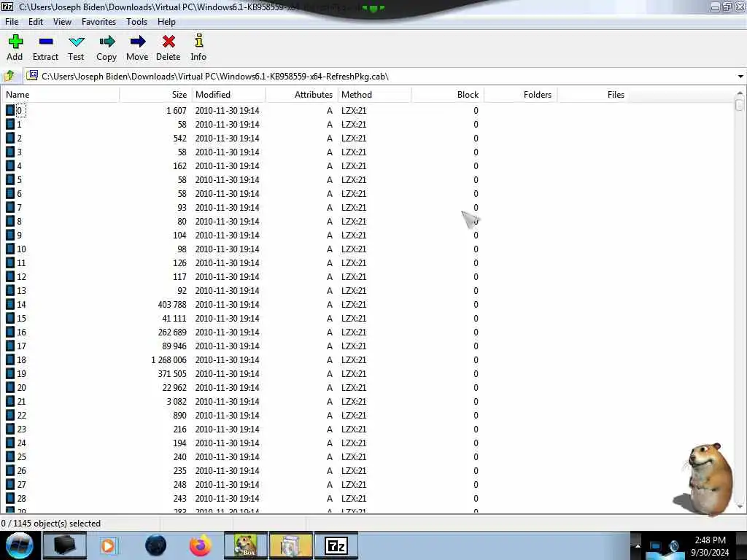
Task: Go up one folder level icon
Action: (9, 76)
